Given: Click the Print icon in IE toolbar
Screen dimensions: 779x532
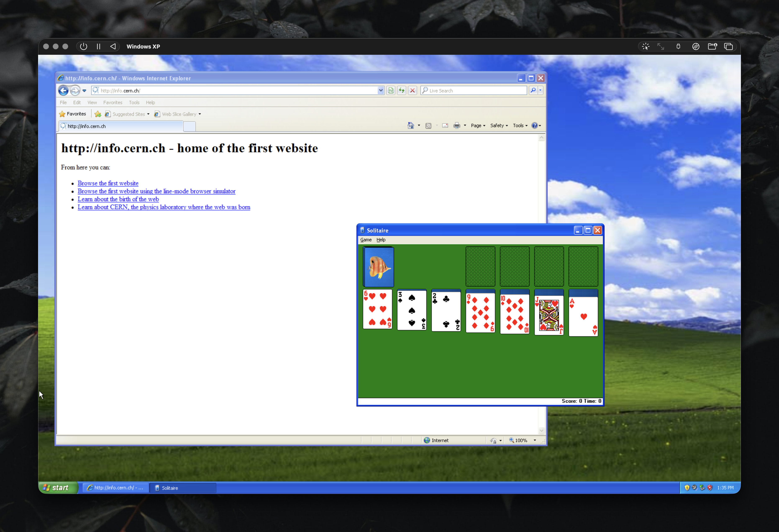Looking at the screenshot, I should pos(456,126).
